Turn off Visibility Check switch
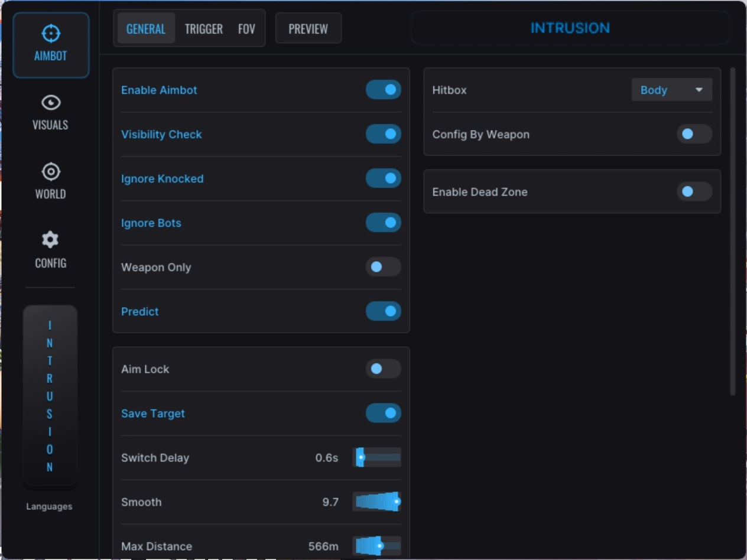 click(x=383, y=134)
